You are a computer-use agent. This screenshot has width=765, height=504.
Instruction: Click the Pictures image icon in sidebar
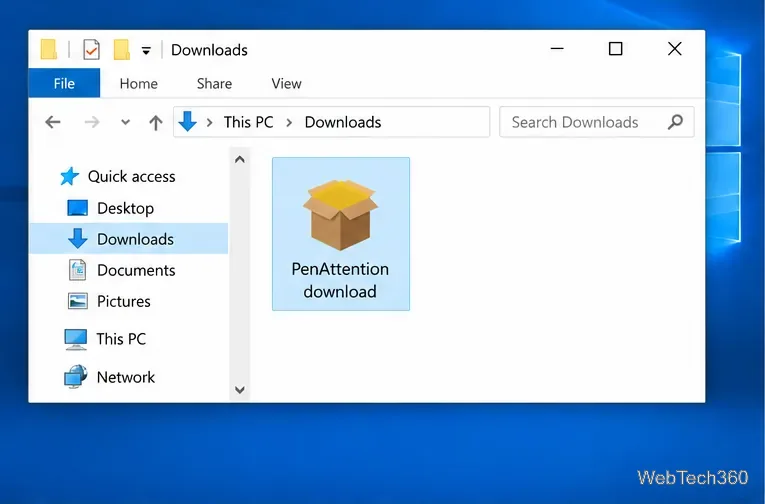tap(78, 301)
